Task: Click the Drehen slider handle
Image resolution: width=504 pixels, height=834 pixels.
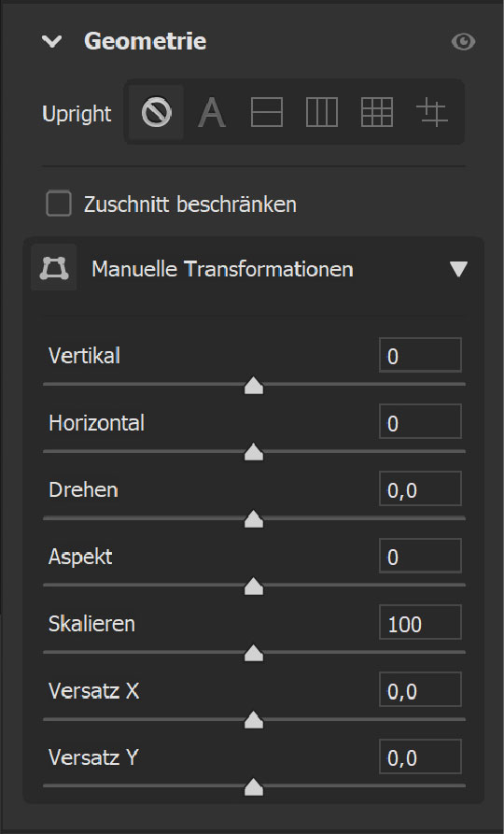Action: coord(254,518)
